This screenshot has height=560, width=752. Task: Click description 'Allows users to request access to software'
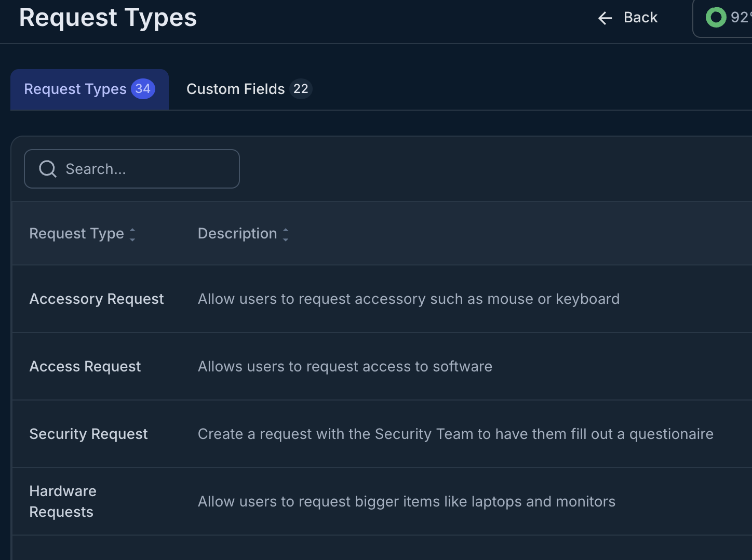(345, 366)
